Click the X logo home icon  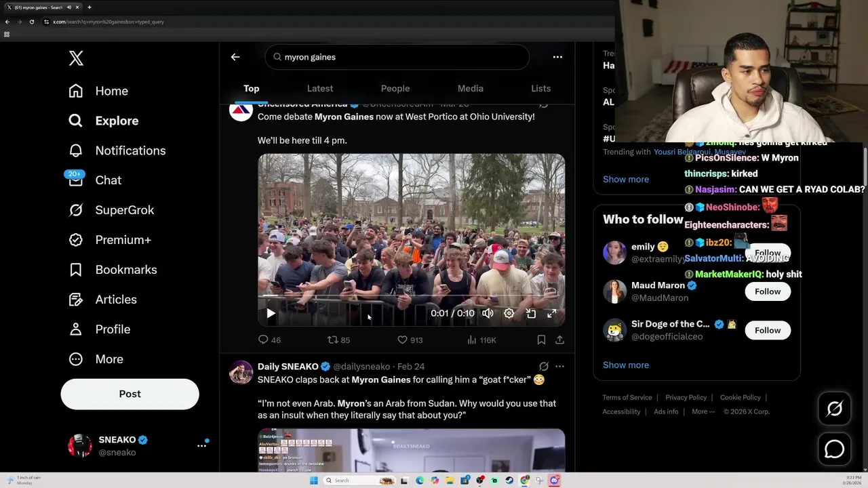(76, 58)
